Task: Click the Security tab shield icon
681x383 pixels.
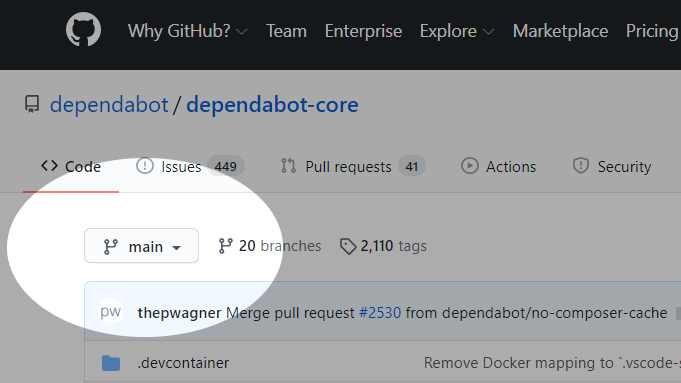Action: 581,165
